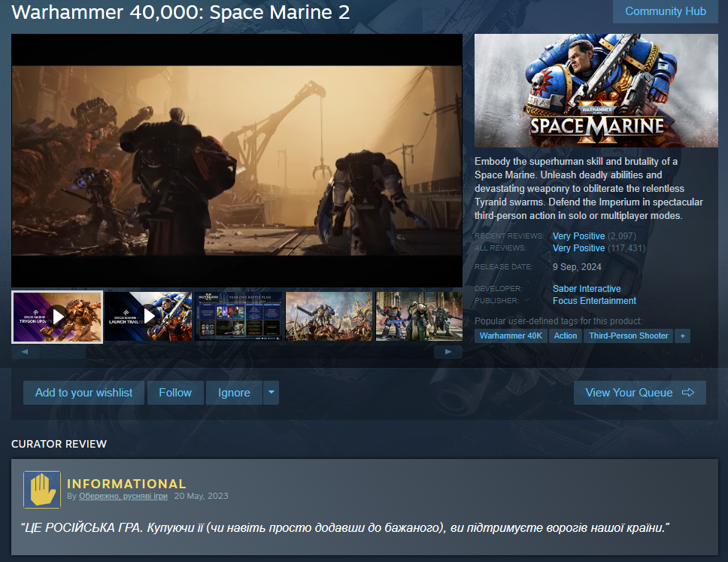Image resolution: width=728 pixels, height=562 pixels.
Task: Open curator Обережно, русняві ігри link
Action: (x=123, y=496)
